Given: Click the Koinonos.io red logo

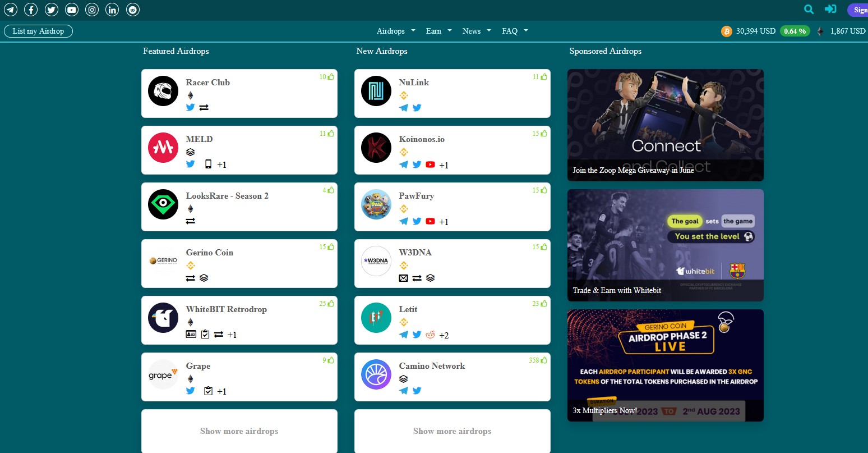Looking at the screenshot, I should coord(376,148).
